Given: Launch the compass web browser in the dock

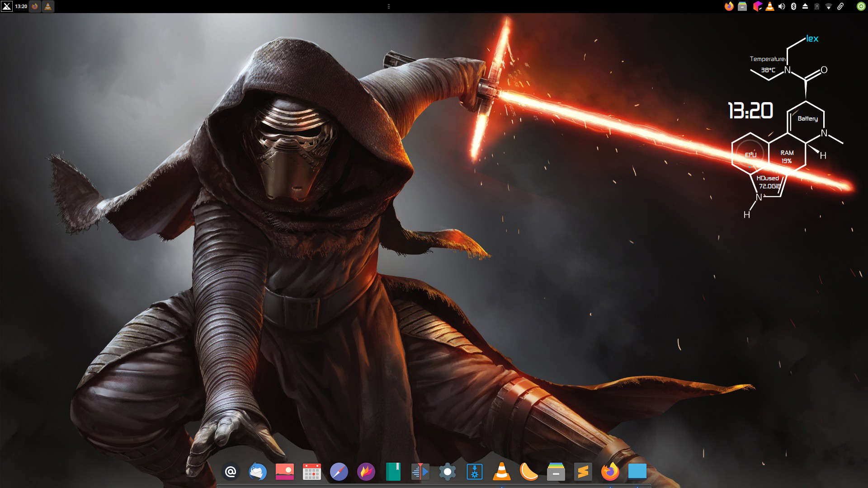Looking at the screenshot, I should (x=339, y=472).
